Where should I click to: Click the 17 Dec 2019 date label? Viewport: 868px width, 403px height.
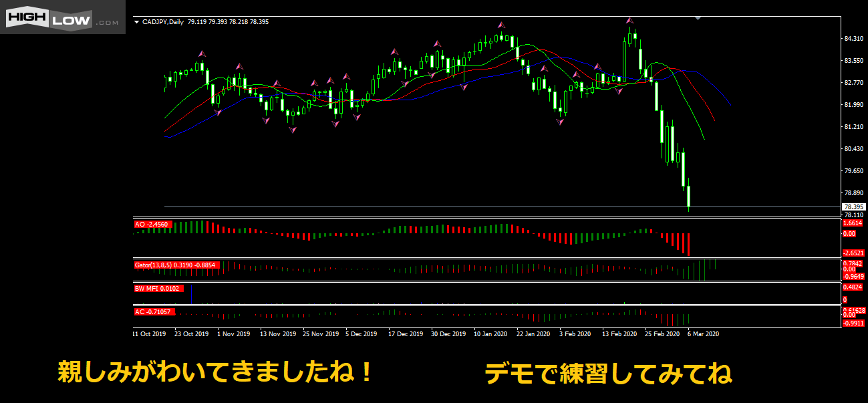pos(406,333)
